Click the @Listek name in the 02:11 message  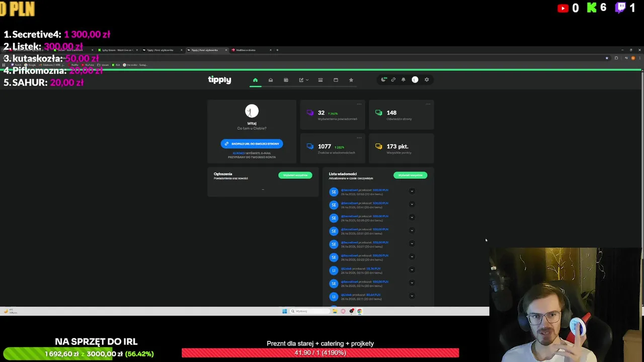pyautogui.click(x=346, y=295)
